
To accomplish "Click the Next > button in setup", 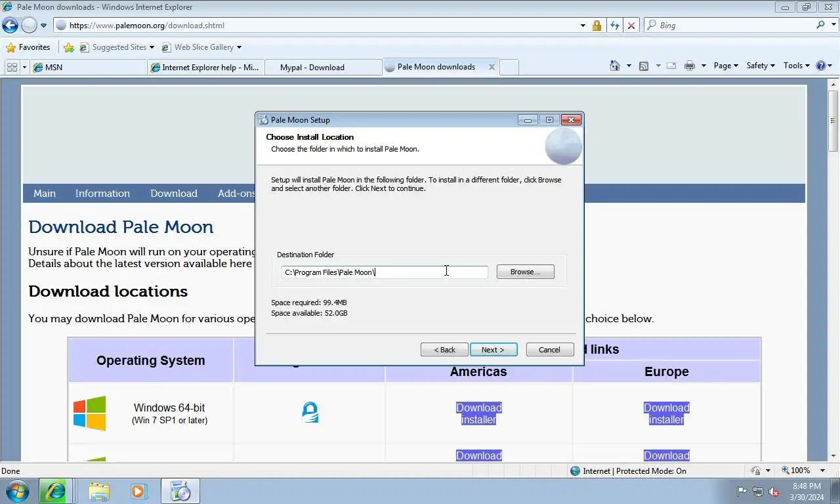I will coord(493,350).
